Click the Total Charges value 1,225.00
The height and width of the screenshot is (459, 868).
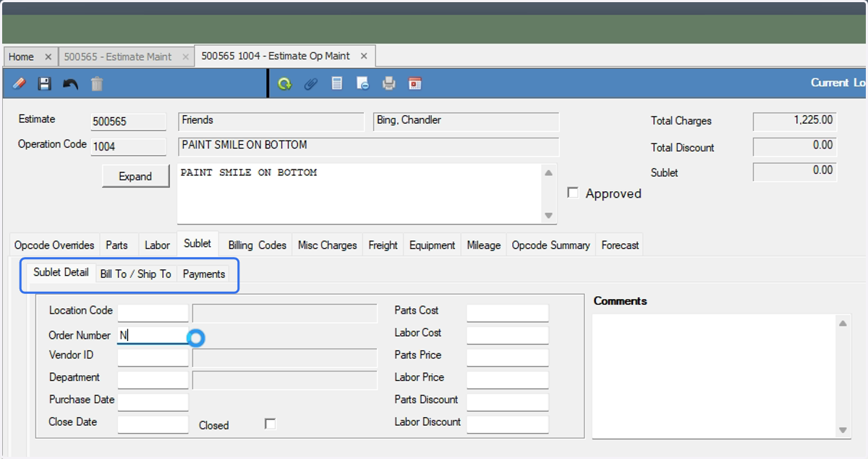tap(794, 121)
